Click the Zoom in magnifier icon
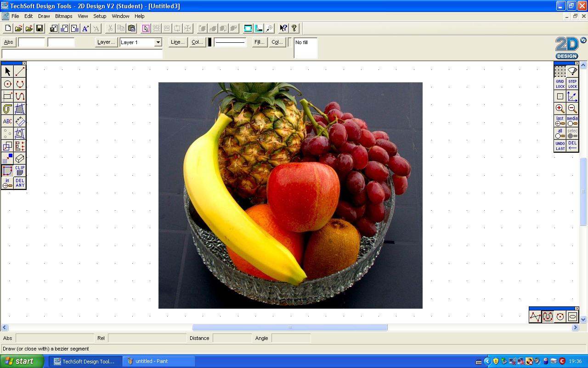The height and width of the screenshot is (368, 588). [x=560, y=109]
